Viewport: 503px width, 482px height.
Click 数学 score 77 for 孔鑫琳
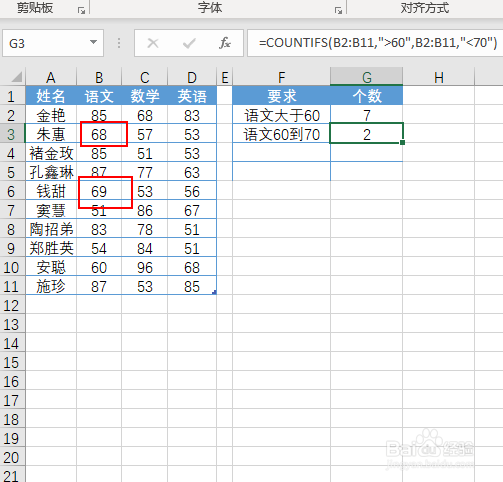145,172
